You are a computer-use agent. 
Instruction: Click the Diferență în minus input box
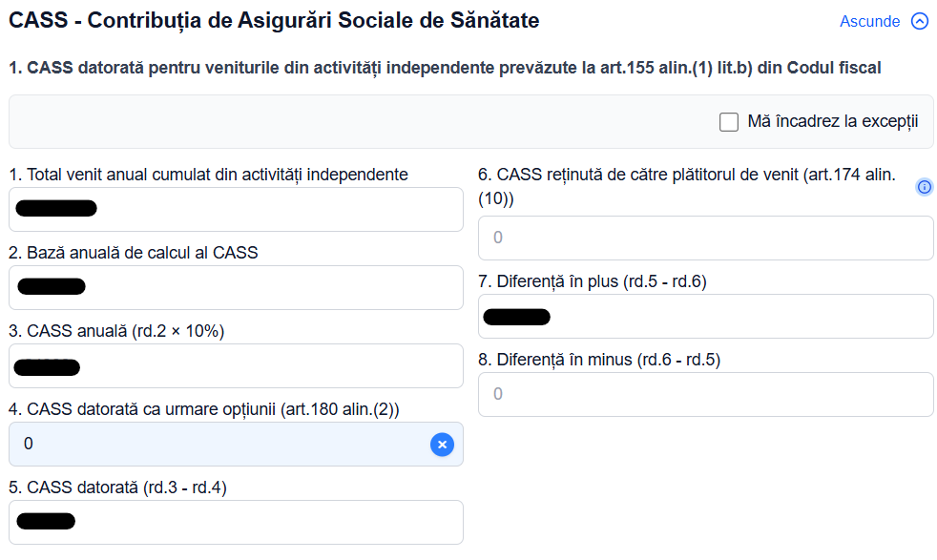pos(706,394)
